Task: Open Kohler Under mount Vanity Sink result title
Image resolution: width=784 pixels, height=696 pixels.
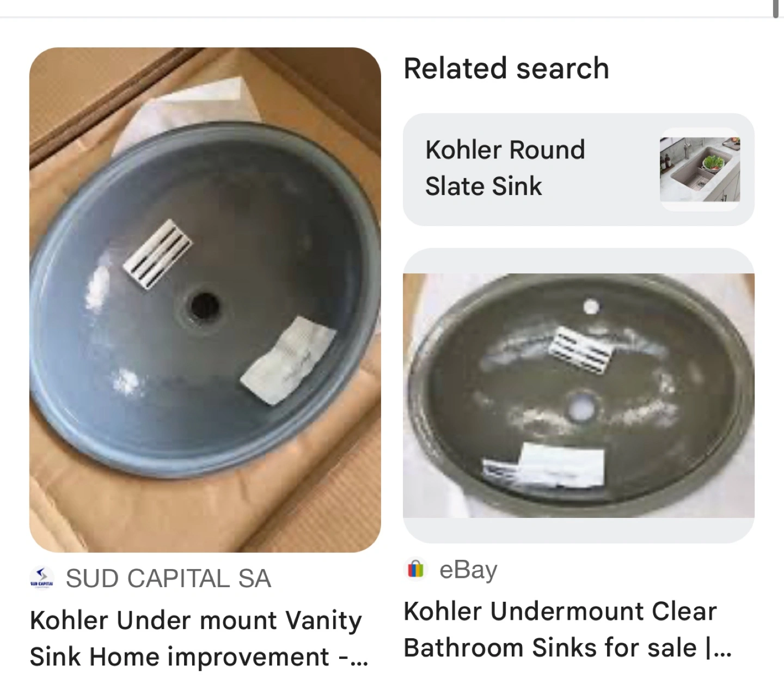Action: coord(199,638)
